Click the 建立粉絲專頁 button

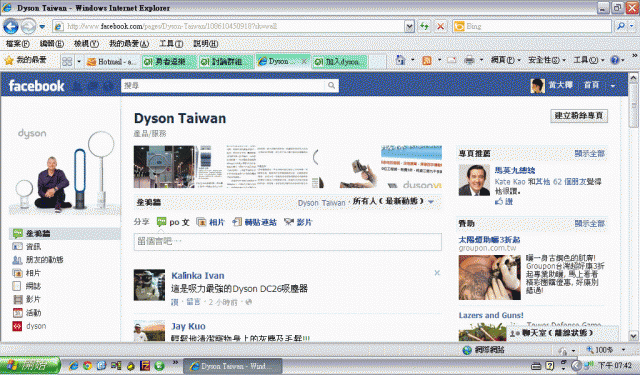tap(579, 115)
